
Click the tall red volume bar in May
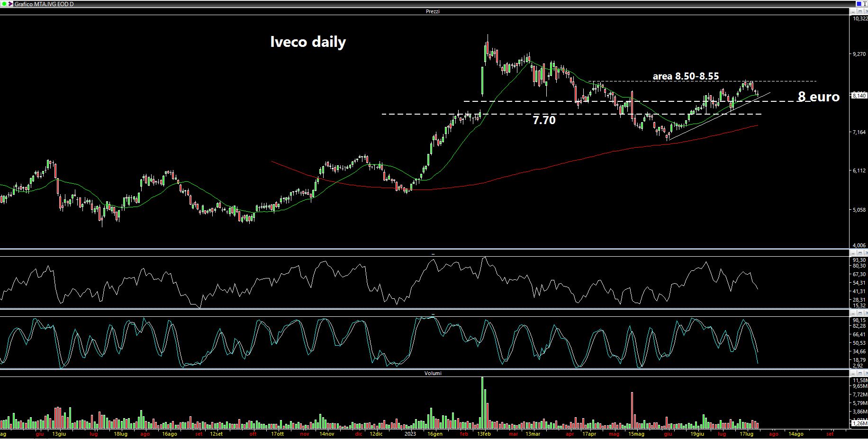632,410
